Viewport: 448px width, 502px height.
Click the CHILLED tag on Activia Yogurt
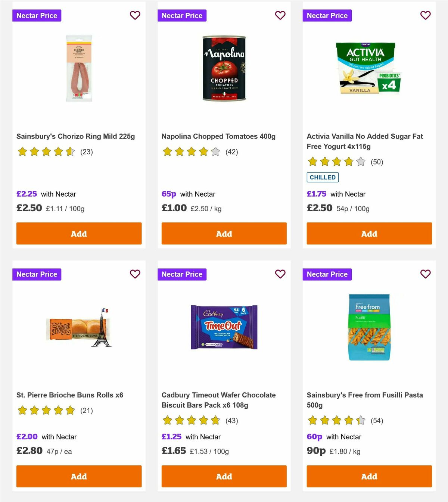coord(323,177)
